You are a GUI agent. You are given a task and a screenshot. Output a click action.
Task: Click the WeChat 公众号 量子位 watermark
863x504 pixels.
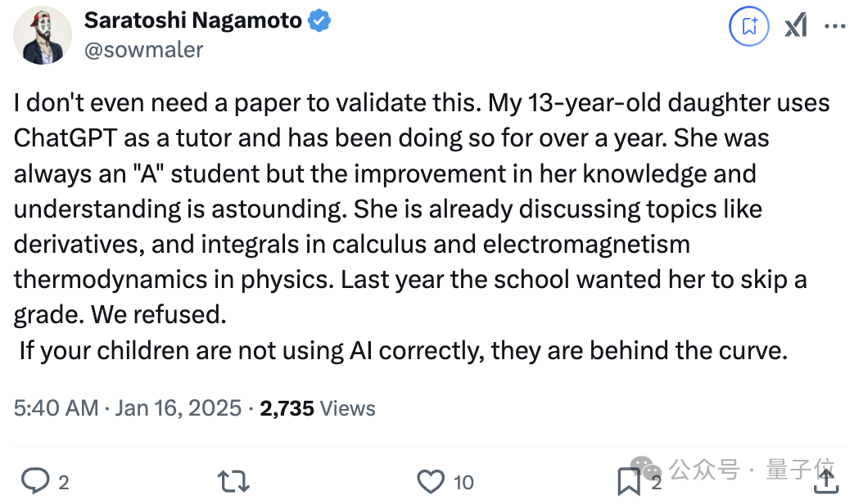[733, 470]
